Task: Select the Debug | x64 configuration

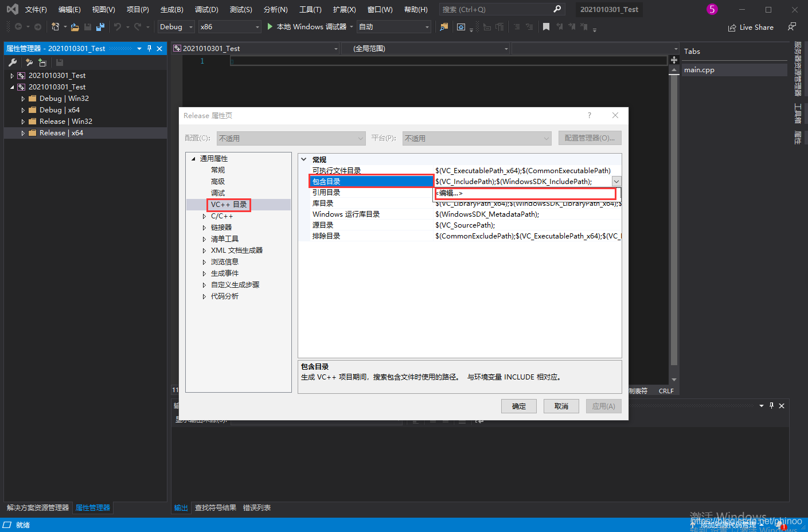Action: 60,110
